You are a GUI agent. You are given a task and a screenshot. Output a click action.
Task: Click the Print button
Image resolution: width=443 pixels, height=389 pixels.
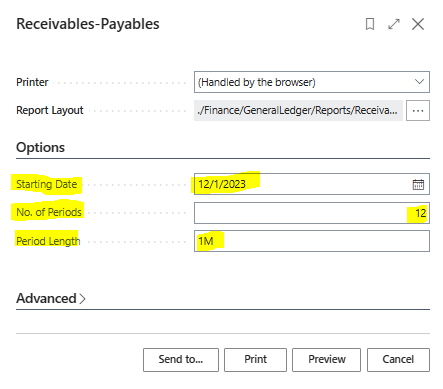click(x=255, y=360)
